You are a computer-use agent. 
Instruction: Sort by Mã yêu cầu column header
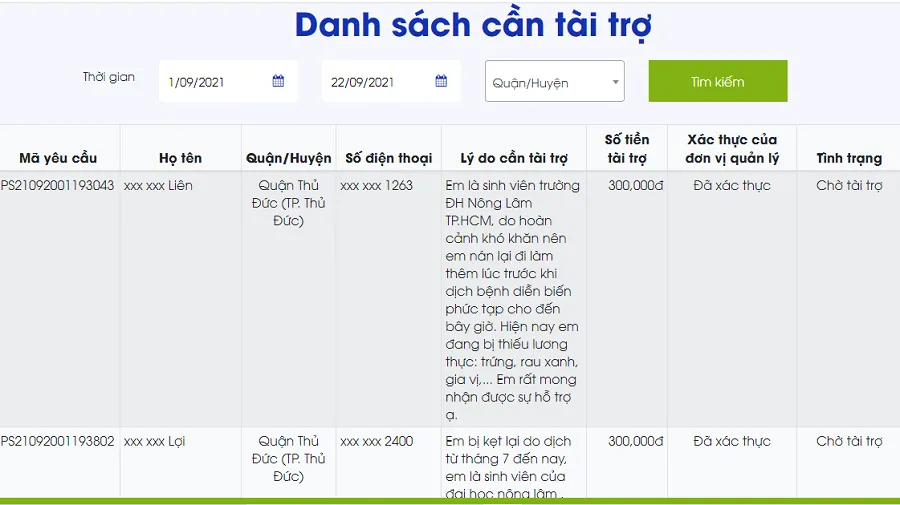tap(58, 158)
